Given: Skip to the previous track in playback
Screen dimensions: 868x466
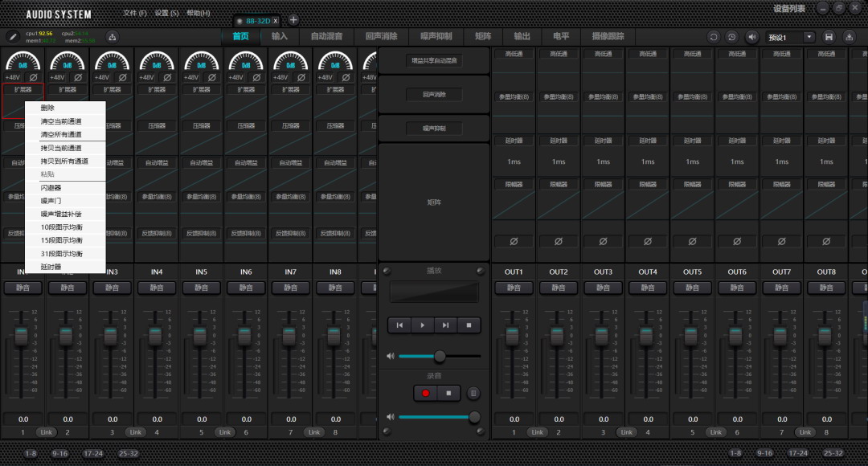Looking at the screenshot, I should [399, 325].
